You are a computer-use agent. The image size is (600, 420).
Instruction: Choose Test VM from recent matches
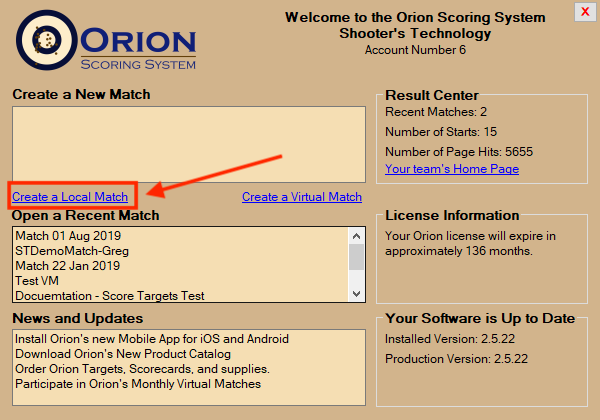(x=37, y=281)
